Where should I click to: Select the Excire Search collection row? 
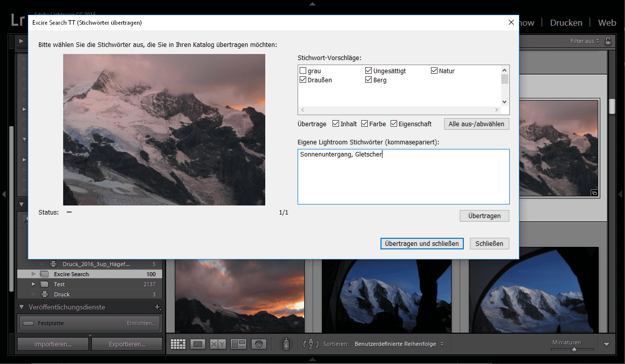coord(90,274)
